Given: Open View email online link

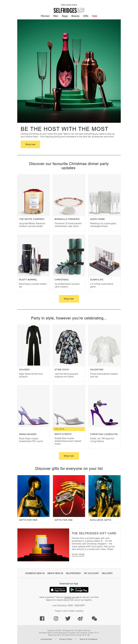Looking at the screenshot, I should [69, 5].
